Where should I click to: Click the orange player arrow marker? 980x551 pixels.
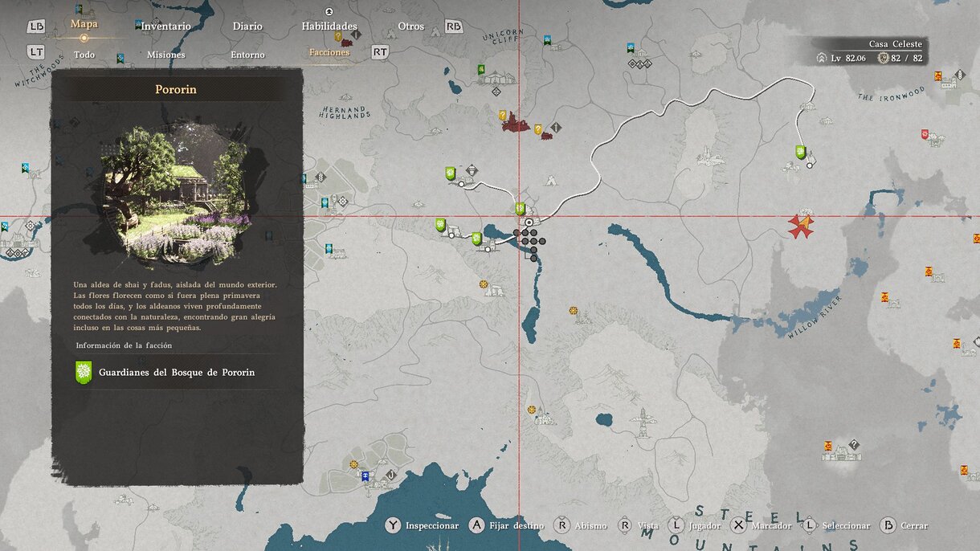pos(801,225)
